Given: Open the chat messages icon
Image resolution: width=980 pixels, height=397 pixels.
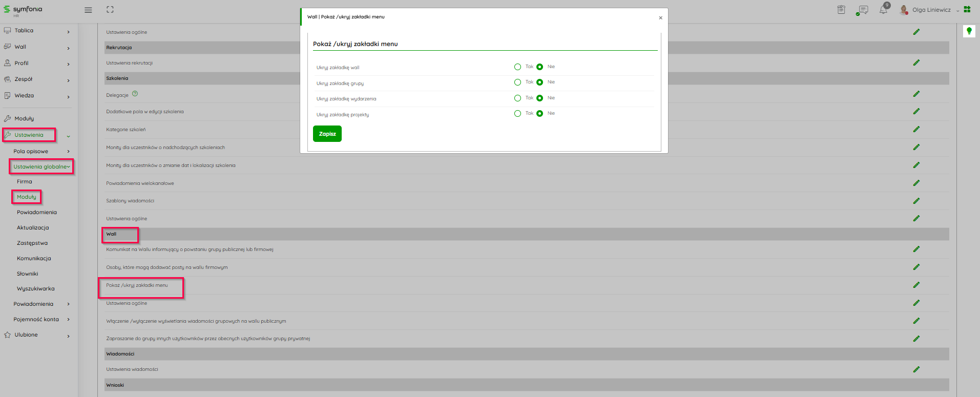Looking at the screenshot, I should 863,10.
